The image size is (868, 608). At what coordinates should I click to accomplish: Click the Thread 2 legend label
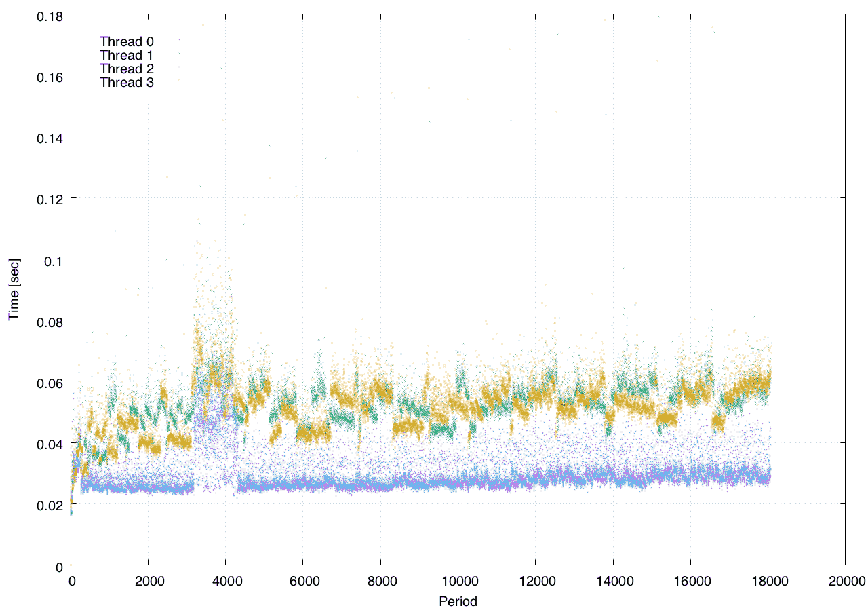pos(127,69)
